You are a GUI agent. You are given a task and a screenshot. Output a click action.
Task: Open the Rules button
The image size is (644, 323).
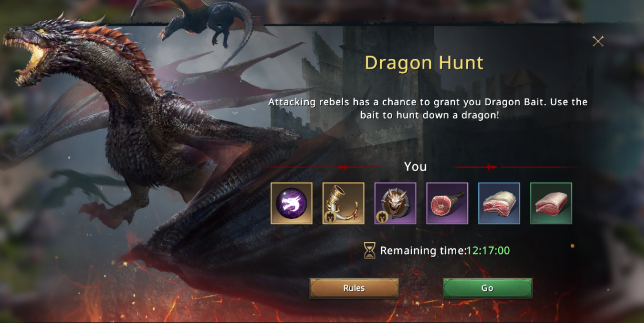(x=355, y=288)
